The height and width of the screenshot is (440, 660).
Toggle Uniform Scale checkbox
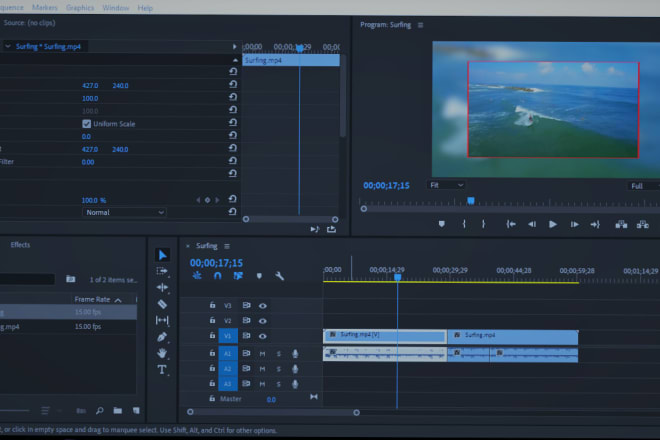pyautogui.click(x=87, y=124)
